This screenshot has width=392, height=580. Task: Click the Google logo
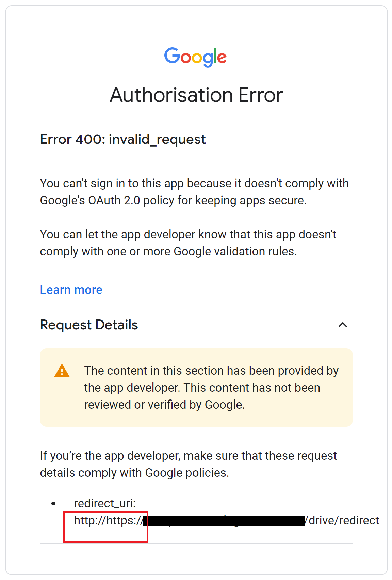tap(195, 57)
